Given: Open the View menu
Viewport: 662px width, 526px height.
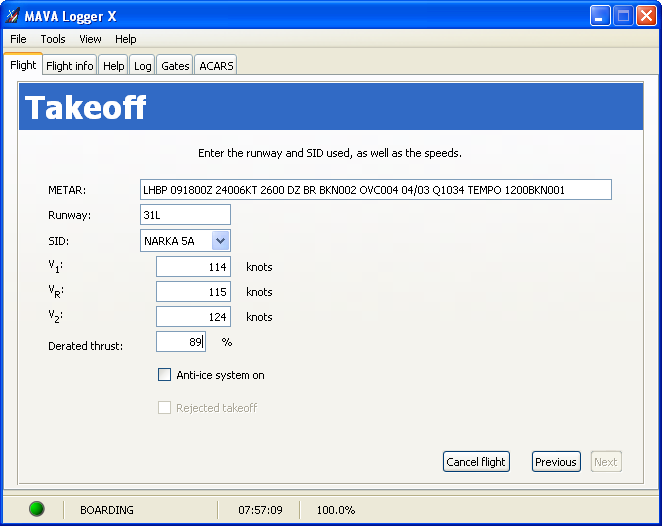Looking at the screenshot, I should [x=90, y=39].
